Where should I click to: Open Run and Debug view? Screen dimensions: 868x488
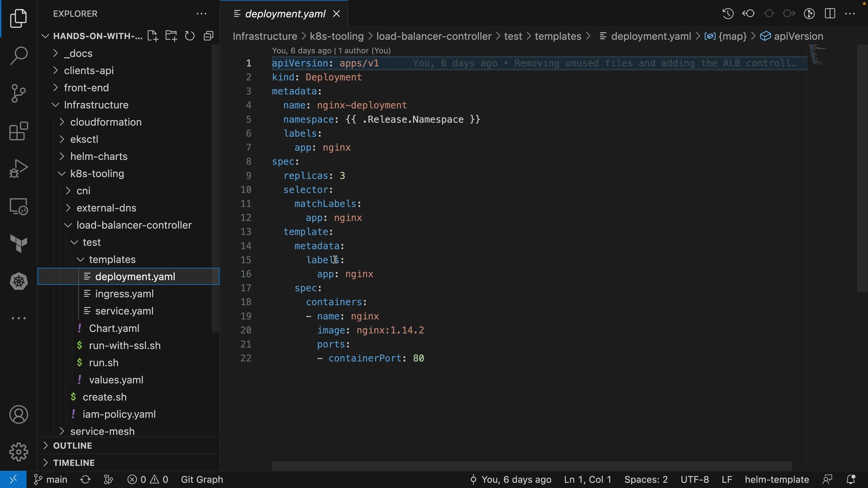pos(19,169)
